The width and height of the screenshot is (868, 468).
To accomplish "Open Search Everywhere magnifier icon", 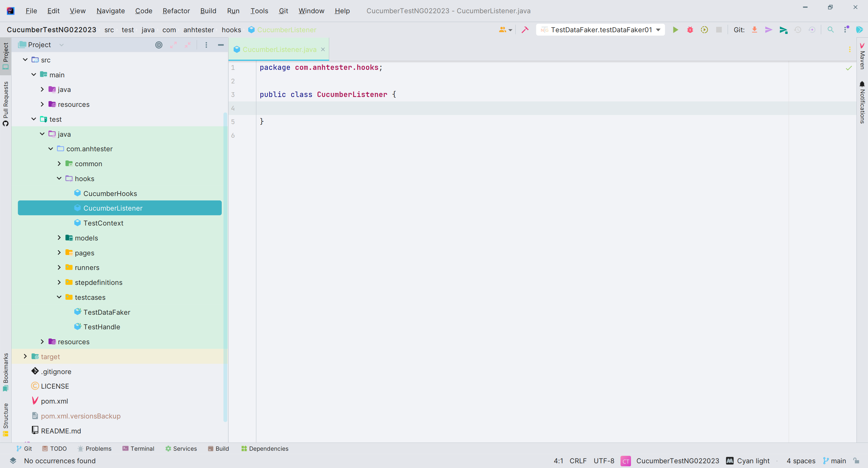I will tap(830, 30).
